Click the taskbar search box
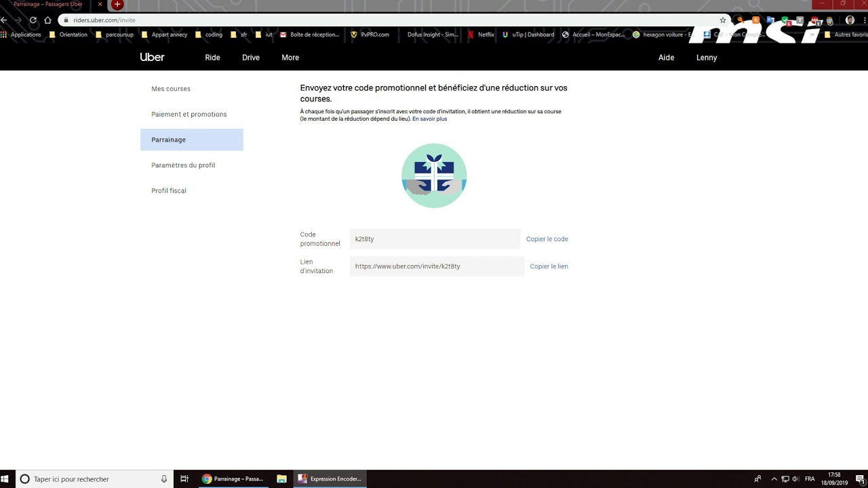Image resolution: width=868 pixels, height=488 pixels. [x=94, y=479]
